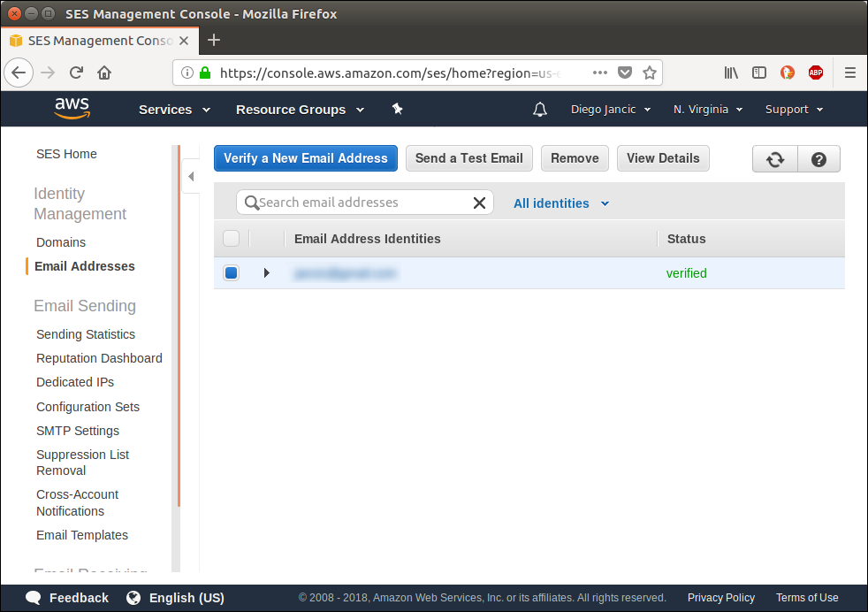Click the Feedback speech bubble icon
The width and height of the screenshot is (868, 612).
[x=33, y=598]
